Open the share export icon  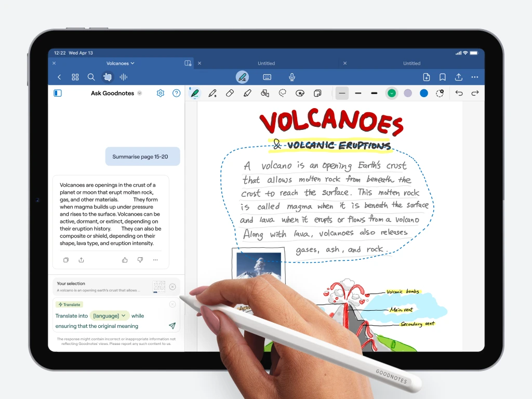458,77
